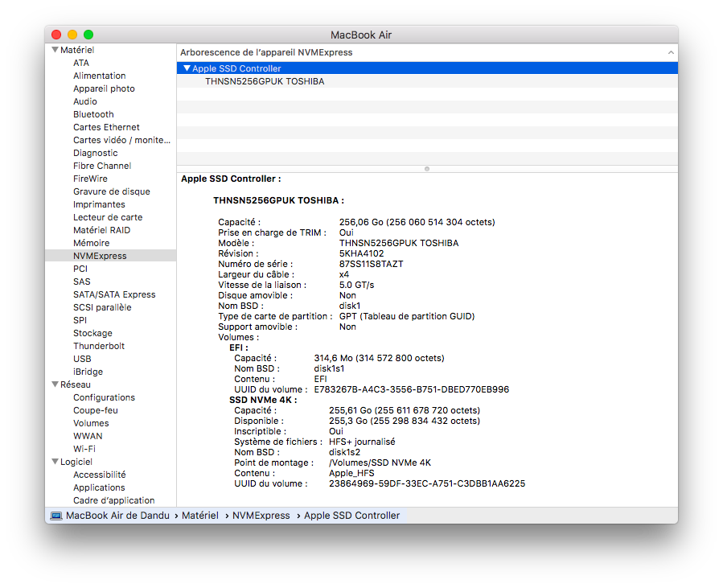
Task: Open the Bluetooth hardware category
Action: (93, 114)
